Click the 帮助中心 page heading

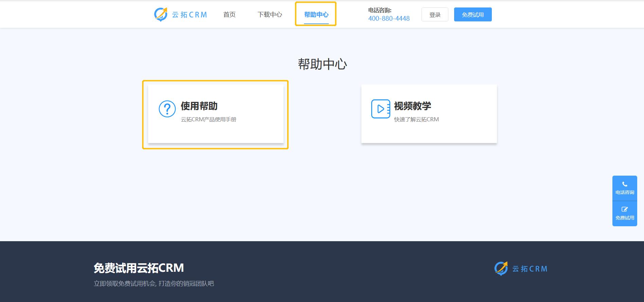point(322,64)
